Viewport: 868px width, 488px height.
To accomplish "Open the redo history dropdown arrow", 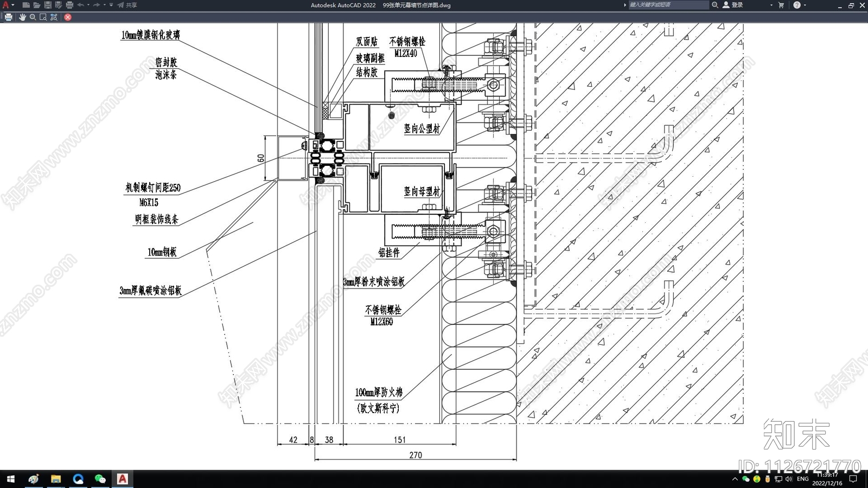I will pyautogui.click(x=104, y=5).
